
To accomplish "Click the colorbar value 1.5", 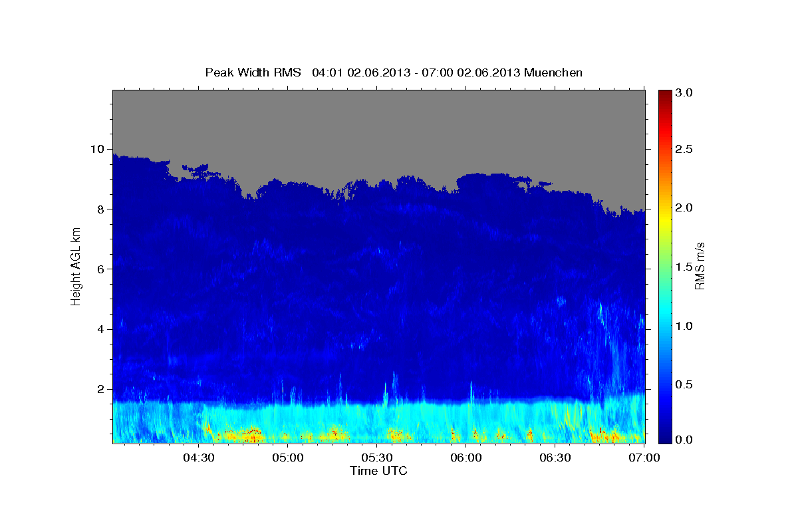I will (x=684, y=267).
